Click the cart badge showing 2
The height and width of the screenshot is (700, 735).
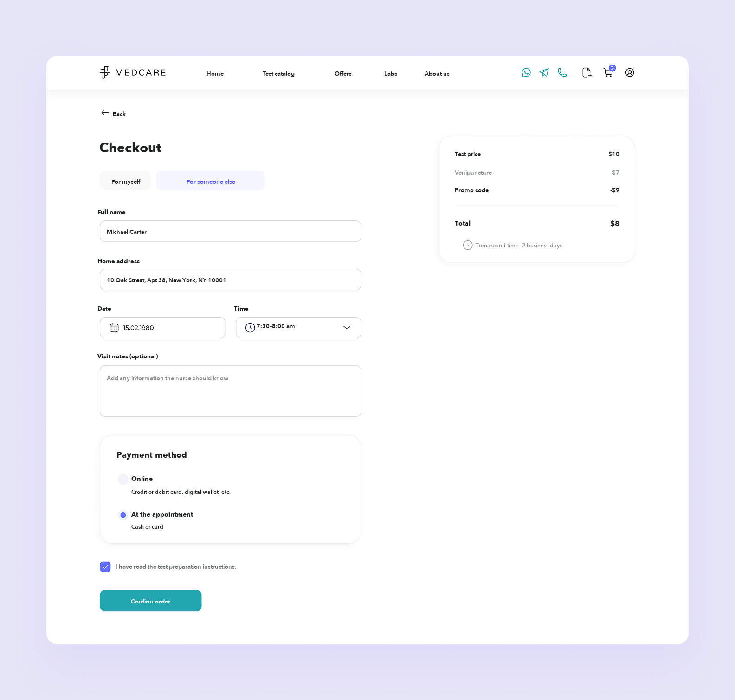(612, 68)
